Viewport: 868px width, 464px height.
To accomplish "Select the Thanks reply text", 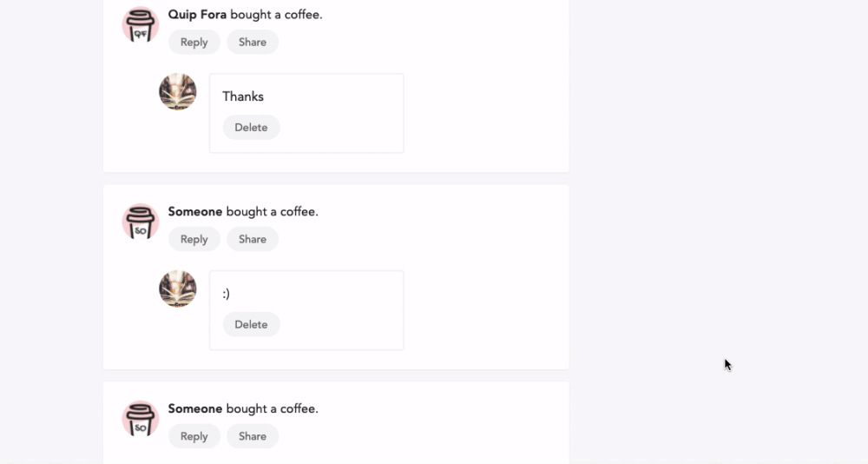I will 243,96.
